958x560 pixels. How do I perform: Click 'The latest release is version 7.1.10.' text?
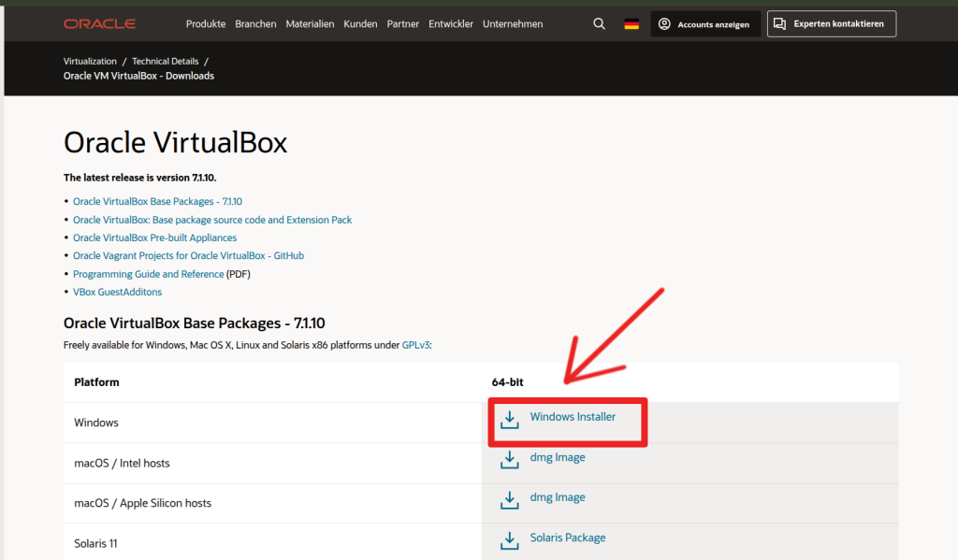pos(140,178)
